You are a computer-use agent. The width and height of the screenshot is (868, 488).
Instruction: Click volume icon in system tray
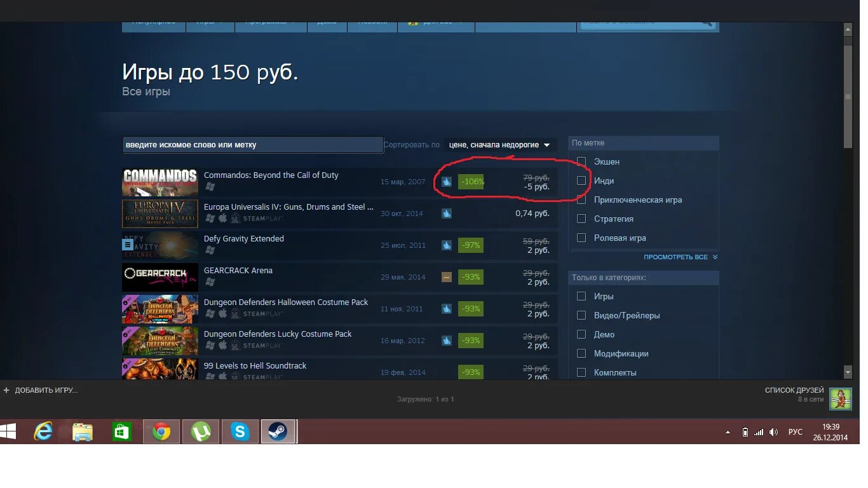773,432
